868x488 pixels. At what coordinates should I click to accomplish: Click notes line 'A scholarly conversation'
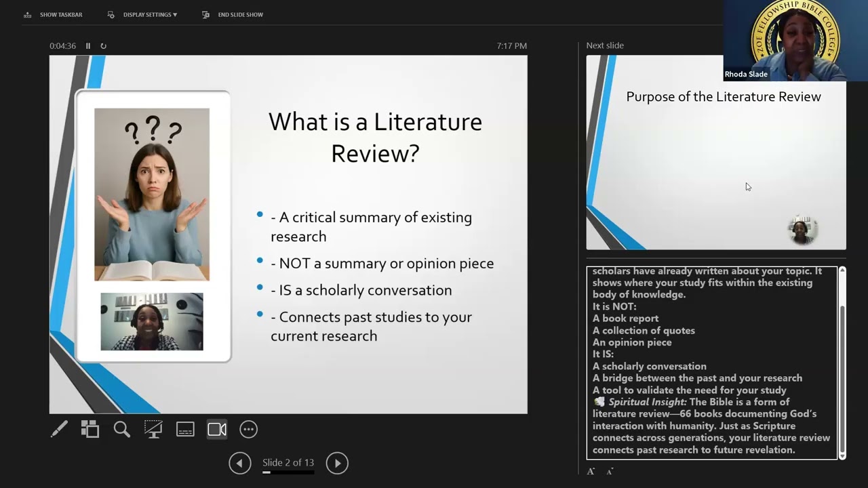(650, 366)
